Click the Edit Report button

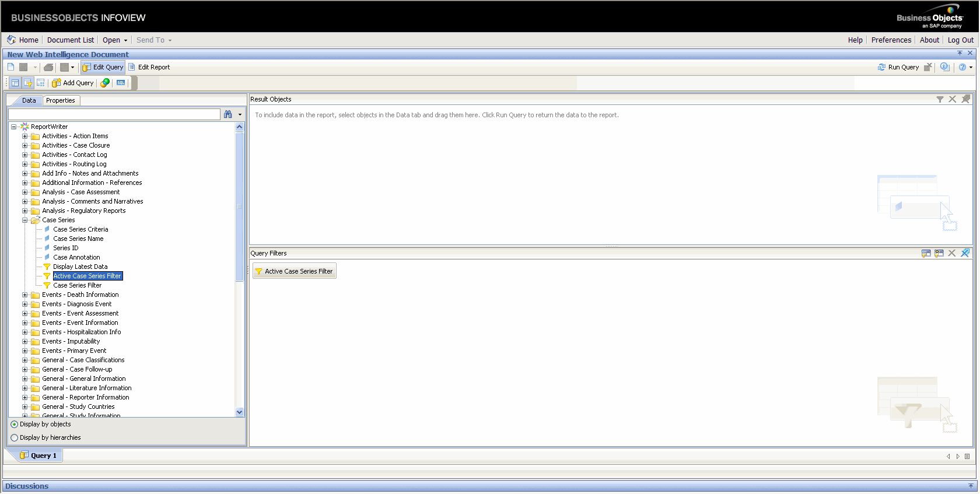click(x=149, y=67)
